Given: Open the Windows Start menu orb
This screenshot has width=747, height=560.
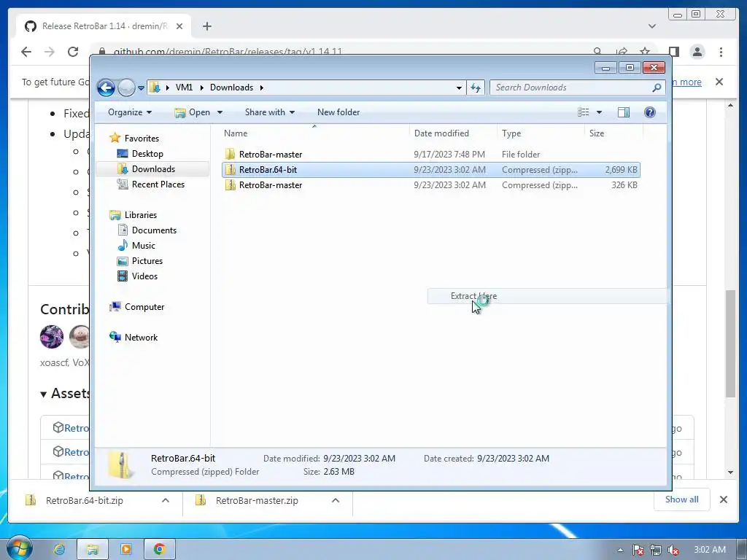Looking at the screenshot, I should coord(20,548).
